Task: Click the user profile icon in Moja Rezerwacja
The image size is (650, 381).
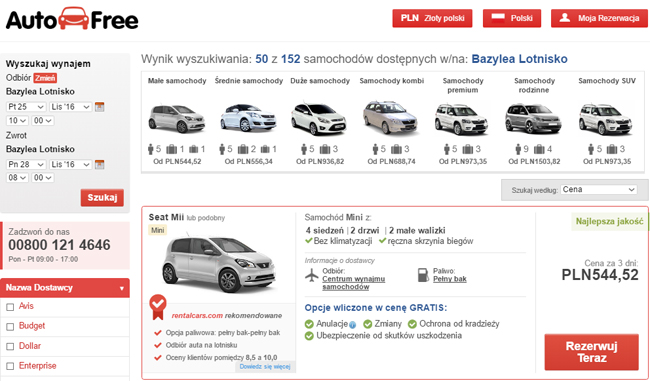Action: [x=565, y=18]
